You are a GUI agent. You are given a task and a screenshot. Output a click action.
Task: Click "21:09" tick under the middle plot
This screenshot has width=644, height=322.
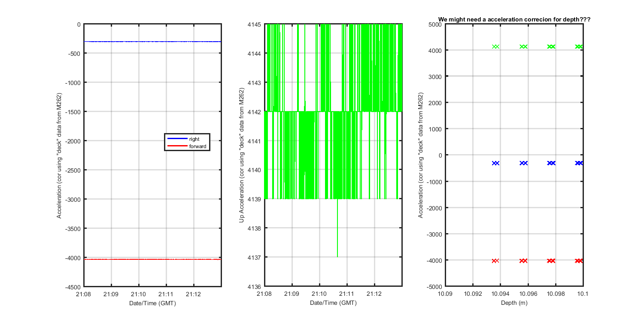[x=292, y=294]
